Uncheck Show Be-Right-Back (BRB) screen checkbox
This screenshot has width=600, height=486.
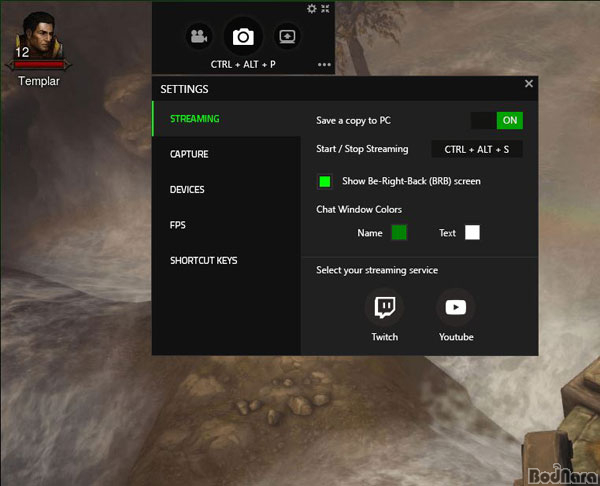pyautogui.click(x=324, y=181)
